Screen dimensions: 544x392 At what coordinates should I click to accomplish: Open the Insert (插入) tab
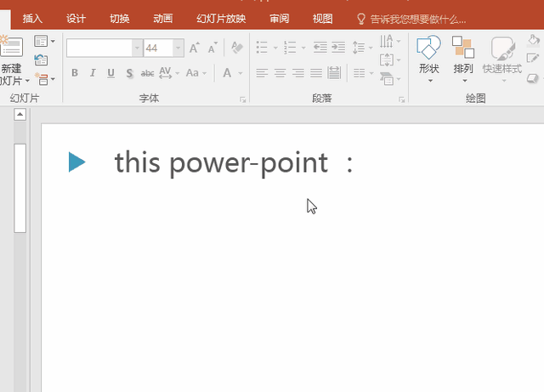(32, 19)
